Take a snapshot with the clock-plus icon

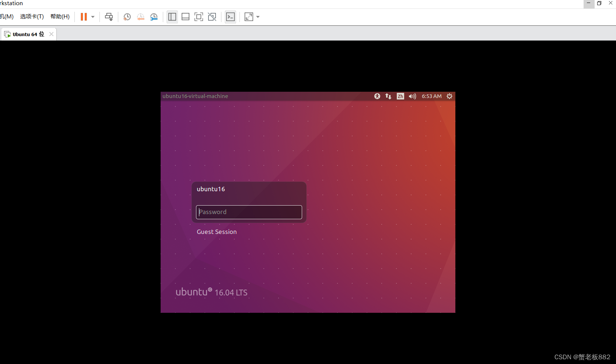(x=127, y=17)
